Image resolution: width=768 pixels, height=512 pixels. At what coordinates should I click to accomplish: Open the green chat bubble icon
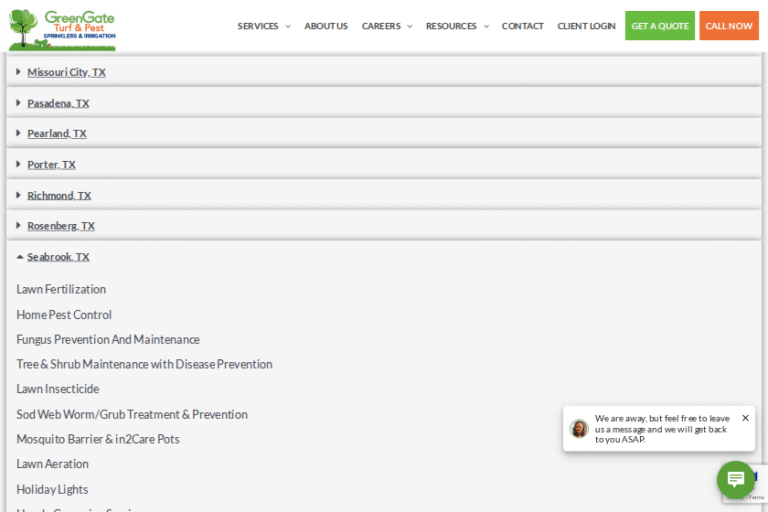click(735, 479)
